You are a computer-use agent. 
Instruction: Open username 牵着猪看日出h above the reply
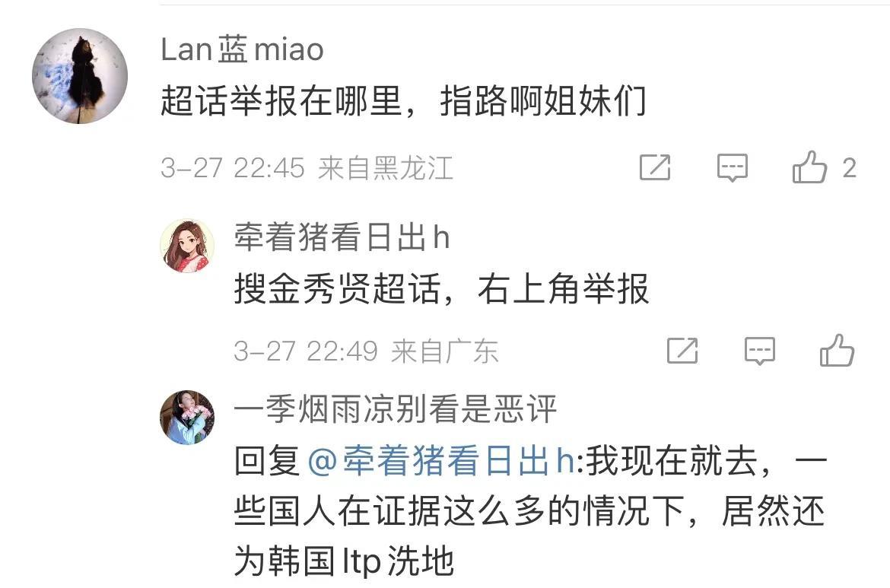point(342,237)
